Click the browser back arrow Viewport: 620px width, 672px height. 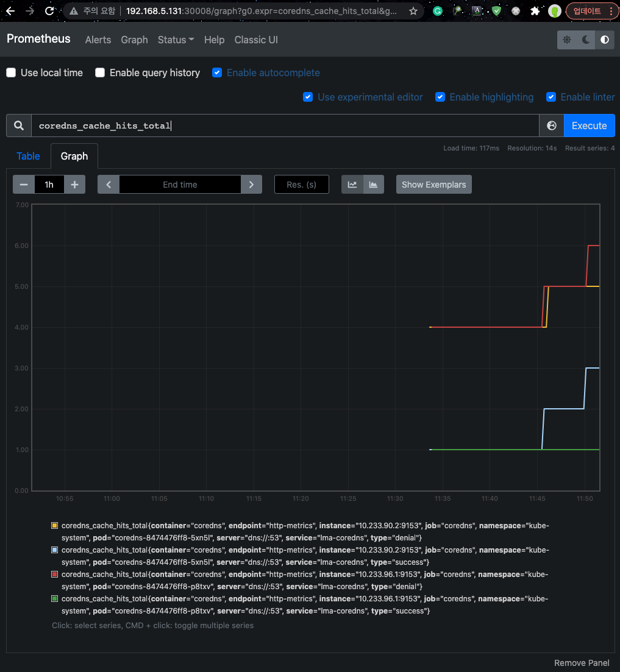[10, 11]
